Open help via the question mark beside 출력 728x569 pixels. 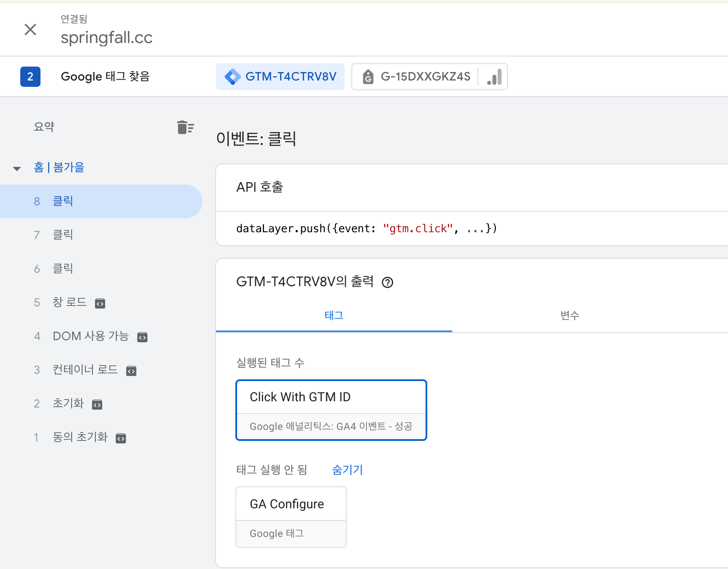(388, 283)
